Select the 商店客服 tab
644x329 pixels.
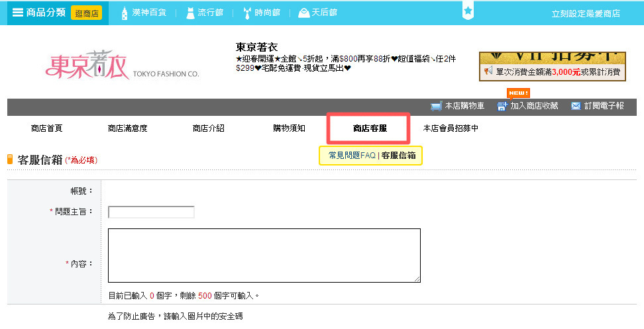coord(370,128)
